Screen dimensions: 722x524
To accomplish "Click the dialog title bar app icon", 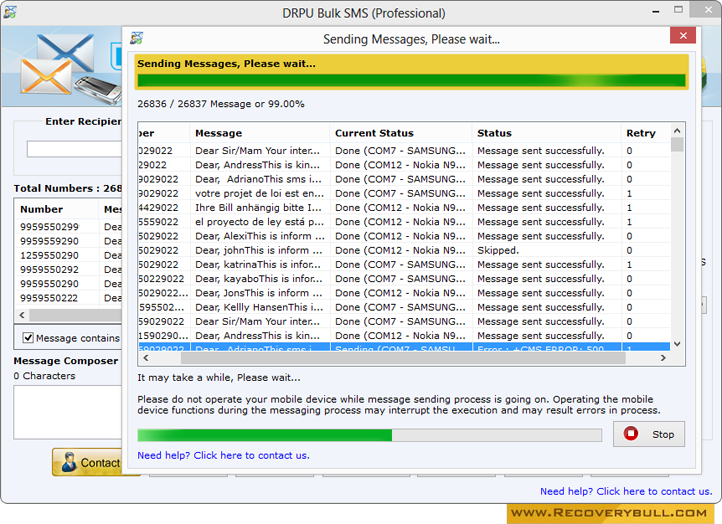I will (136, 38).
